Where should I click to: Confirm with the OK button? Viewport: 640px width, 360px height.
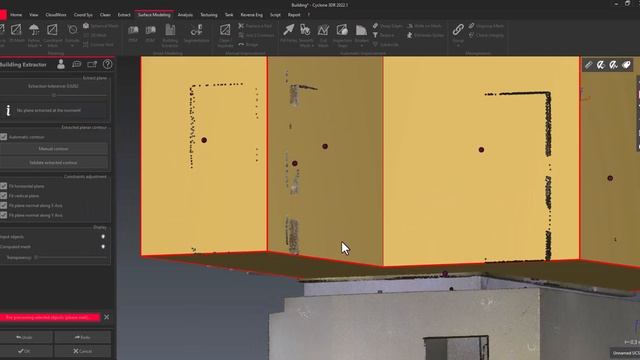tap(25, 351)
